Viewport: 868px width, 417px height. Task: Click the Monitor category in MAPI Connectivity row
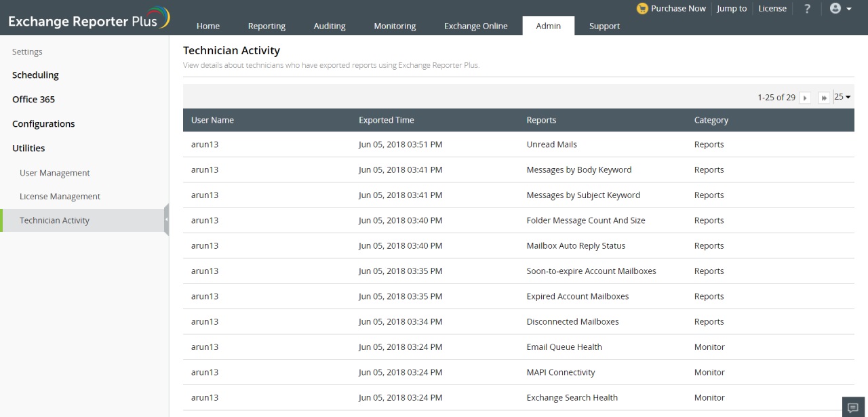coord(709,372)
